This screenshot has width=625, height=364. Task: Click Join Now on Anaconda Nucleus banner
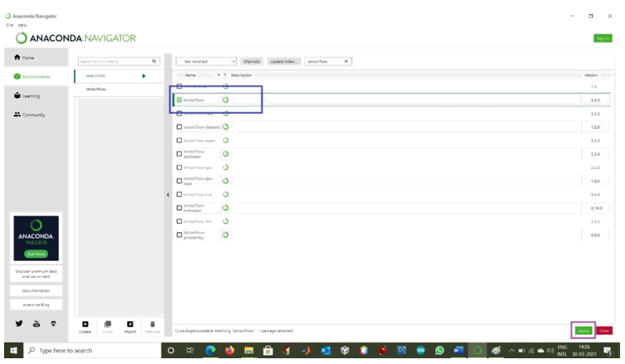tap(36, 253)
